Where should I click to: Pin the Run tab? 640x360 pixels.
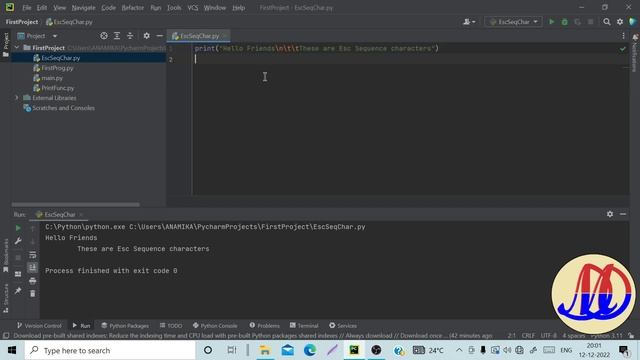[x=18, y=291]
